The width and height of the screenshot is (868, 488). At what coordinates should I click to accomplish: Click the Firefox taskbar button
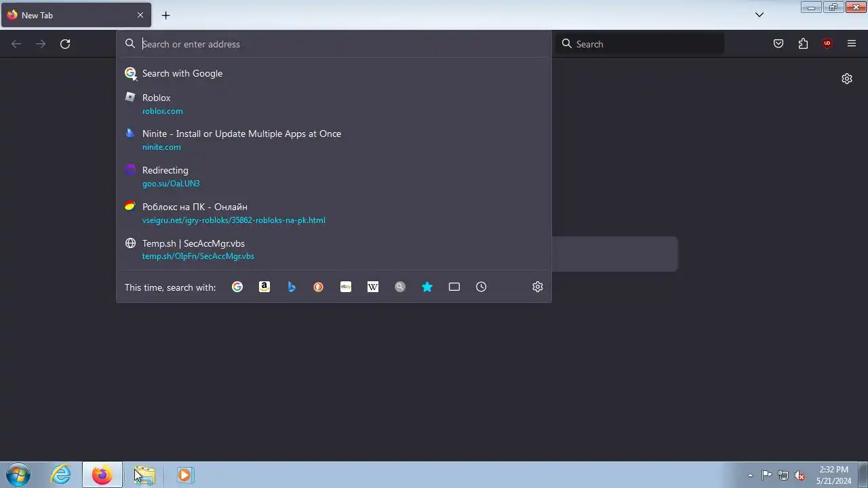[x=102, y=475]
